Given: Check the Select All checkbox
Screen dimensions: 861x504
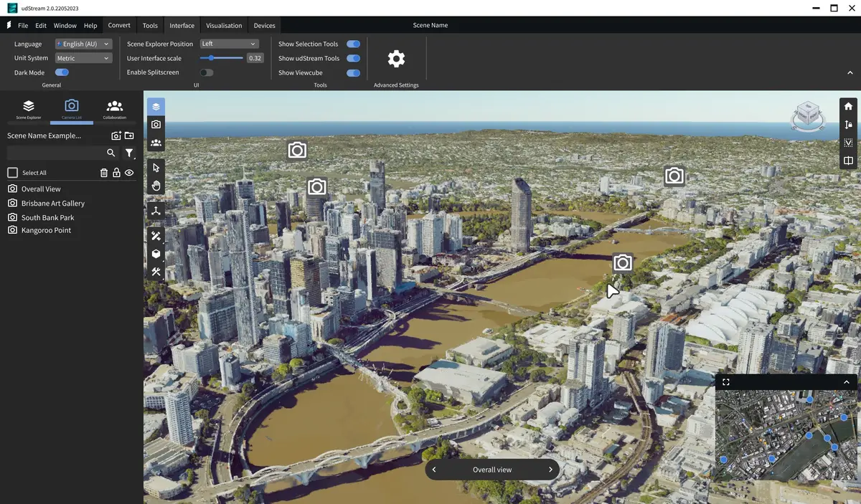Looking at the screenshot, I should (x=12, y=173).
